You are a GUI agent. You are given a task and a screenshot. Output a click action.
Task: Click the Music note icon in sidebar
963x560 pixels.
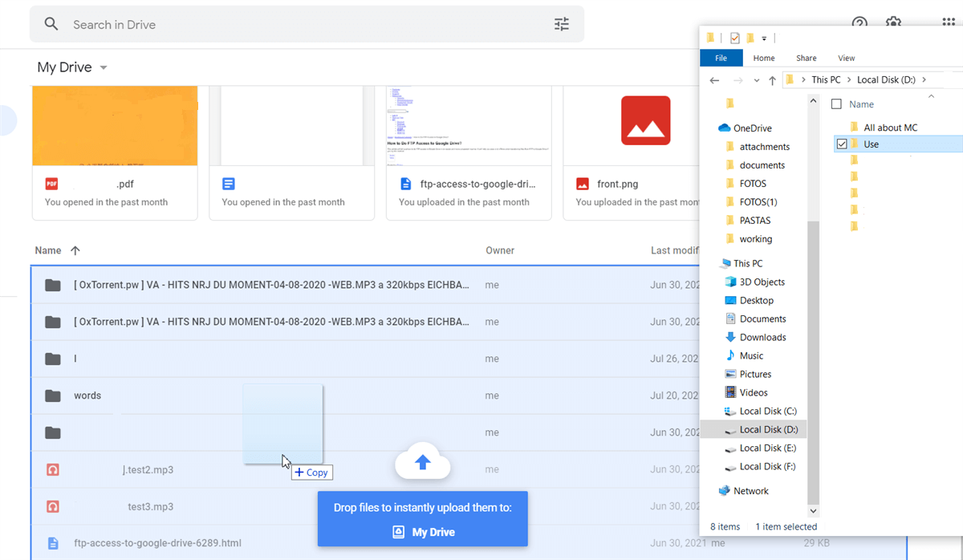pyautogui.click(x=730, y=355)
